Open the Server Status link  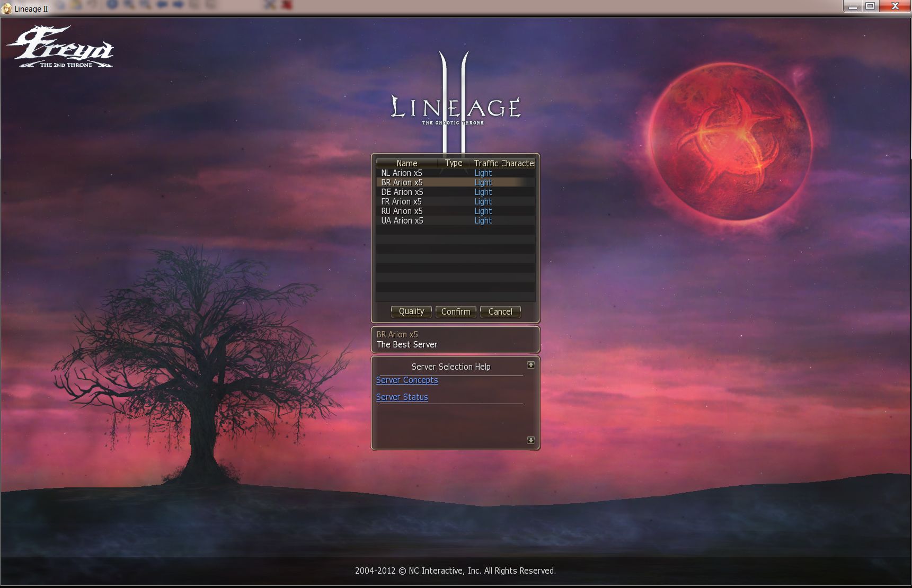(402, 397)
